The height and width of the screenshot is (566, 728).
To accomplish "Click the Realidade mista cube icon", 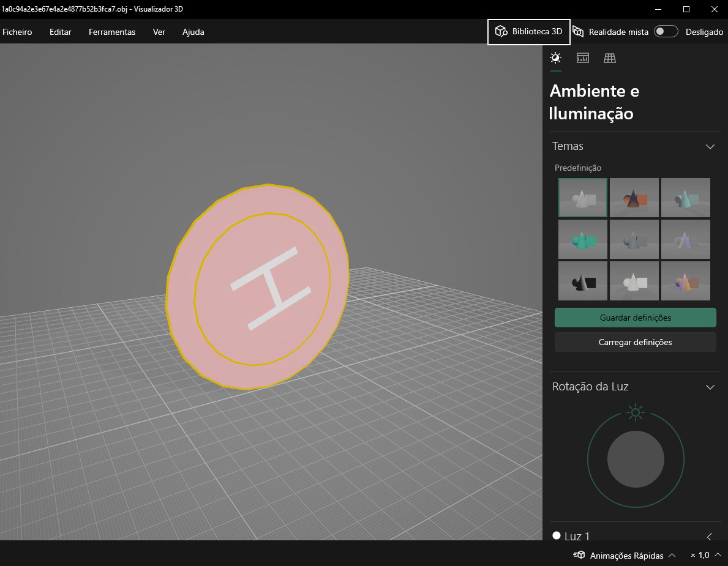I will point(578,32).
